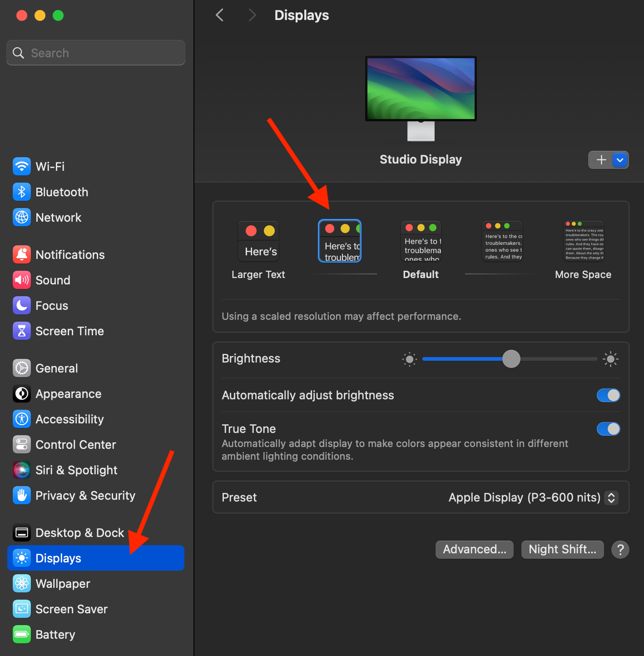
Task: Click the plus to add display
Action: click(601, 160)
